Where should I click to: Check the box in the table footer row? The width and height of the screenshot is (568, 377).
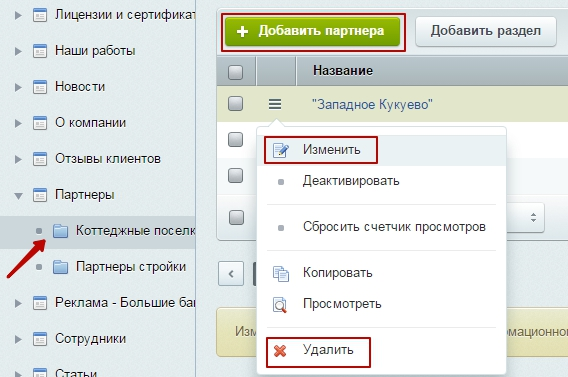click(x=237, y=218)
